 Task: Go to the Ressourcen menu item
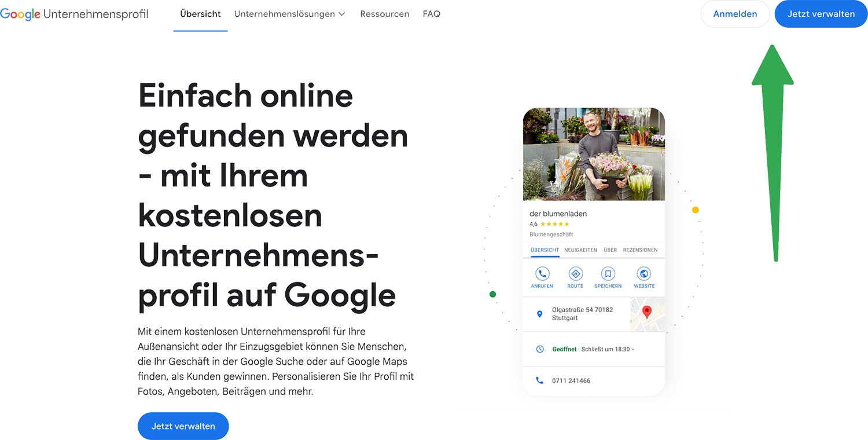[x=384, y=14]
